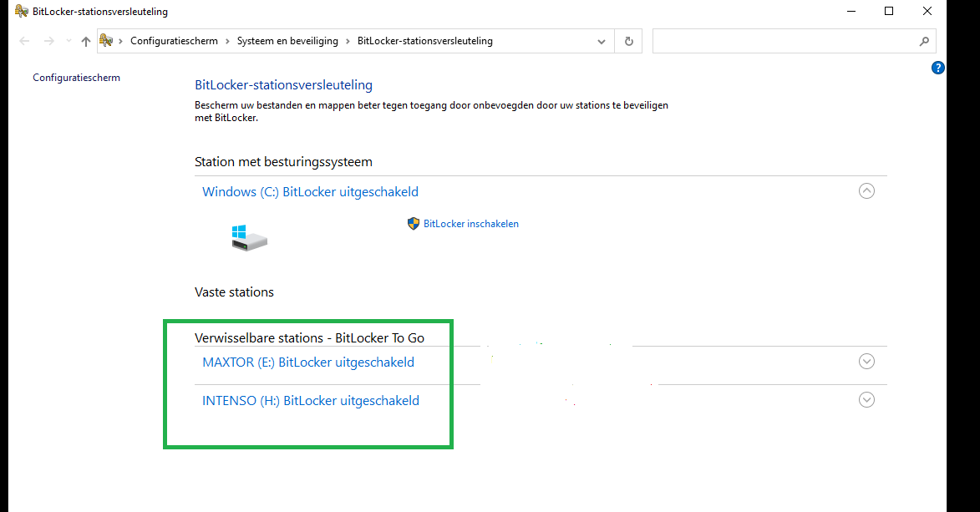Image resolution: width=980 pixels, height=512 pixels.
Task: Click the BitLocker keys title bar icon
Action: [21, 11]
